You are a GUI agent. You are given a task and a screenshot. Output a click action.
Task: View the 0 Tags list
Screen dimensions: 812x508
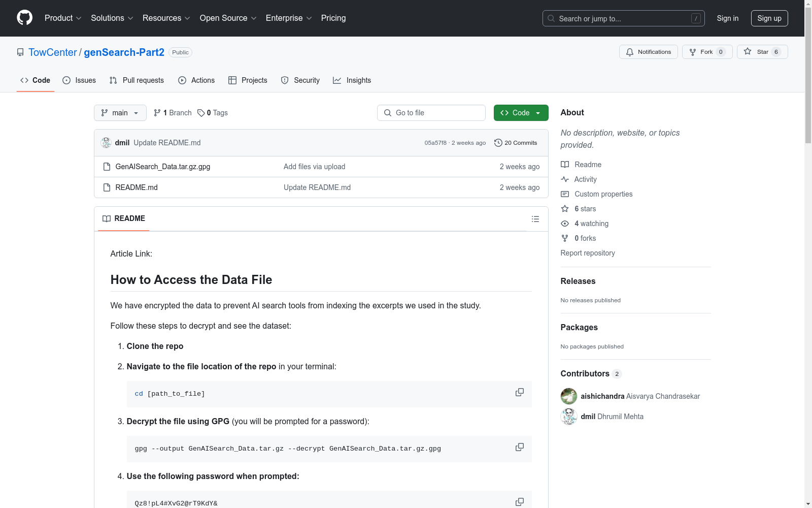coord(213,113)
